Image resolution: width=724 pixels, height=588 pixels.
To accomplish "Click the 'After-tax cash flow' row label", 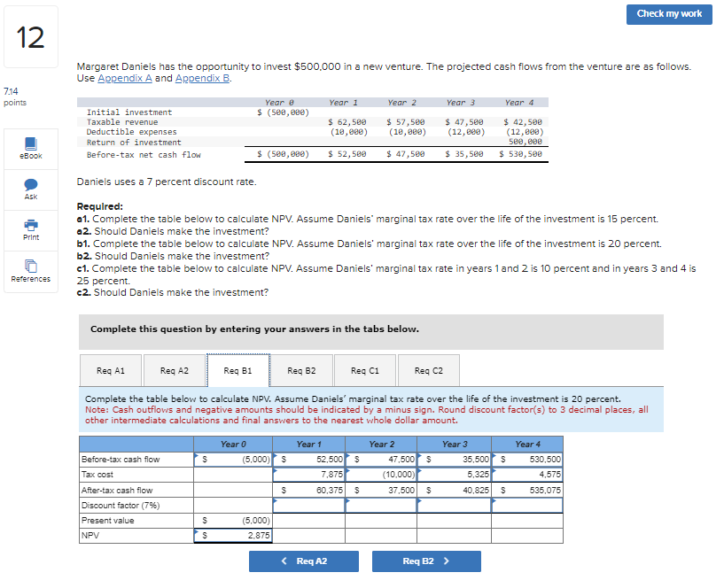I will coord(117,491).
